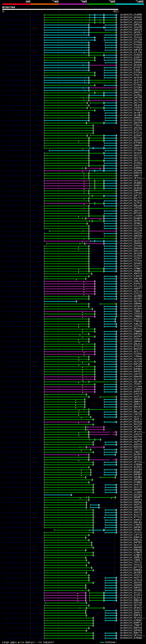Click the UniRef100_P09186 hit label
The width and height of the screenshot is (146, 644).
pos(131,45)
